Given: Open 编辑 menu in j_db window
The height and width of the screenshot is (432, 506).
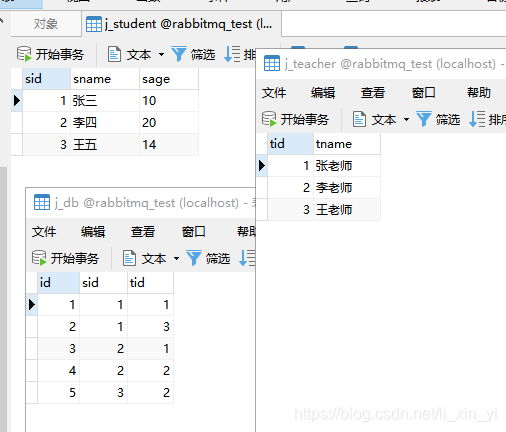Looking at the screenshot, I should (x=93, y=232).
